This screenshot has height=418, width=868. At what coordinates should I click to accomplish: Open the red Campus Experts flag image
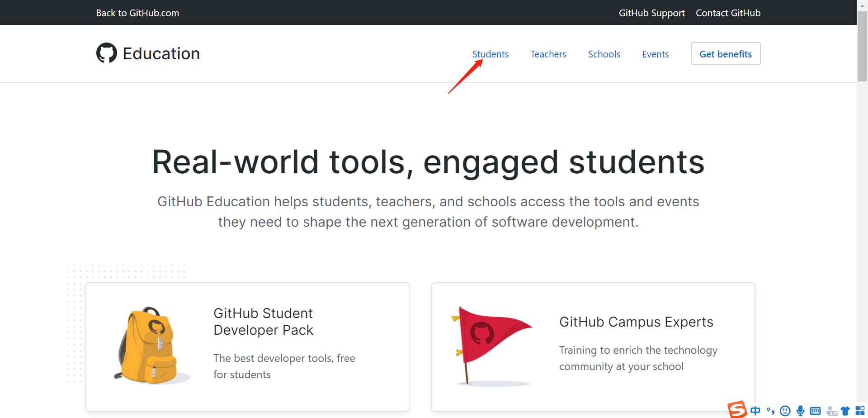point(492,347)
